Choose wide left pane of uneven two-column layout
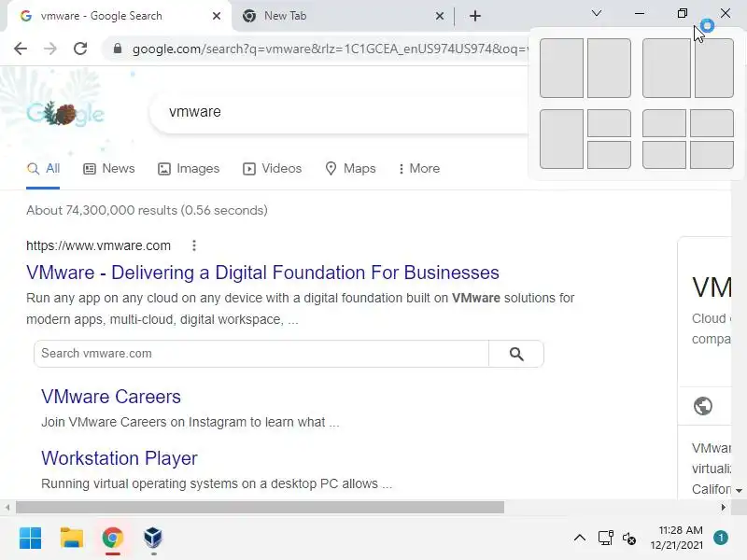This screenshot has width=747, height=560. [667, 68]
